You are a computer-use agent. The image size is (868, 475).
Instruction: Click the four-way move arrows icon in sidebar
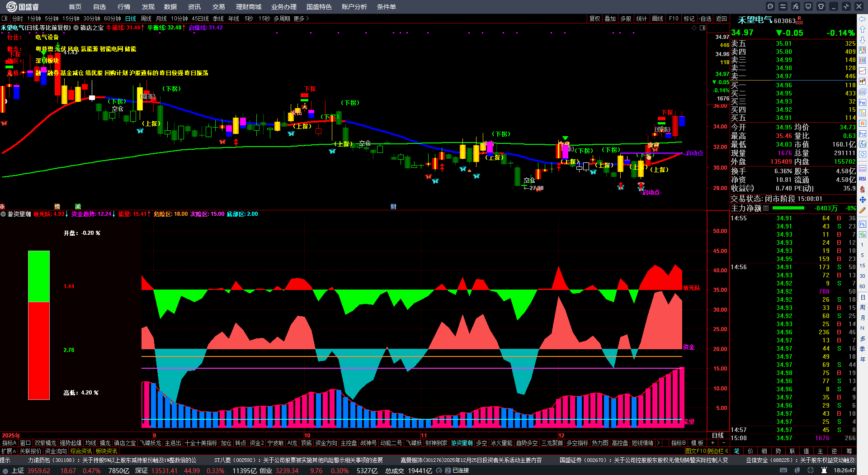coord(863,199)
